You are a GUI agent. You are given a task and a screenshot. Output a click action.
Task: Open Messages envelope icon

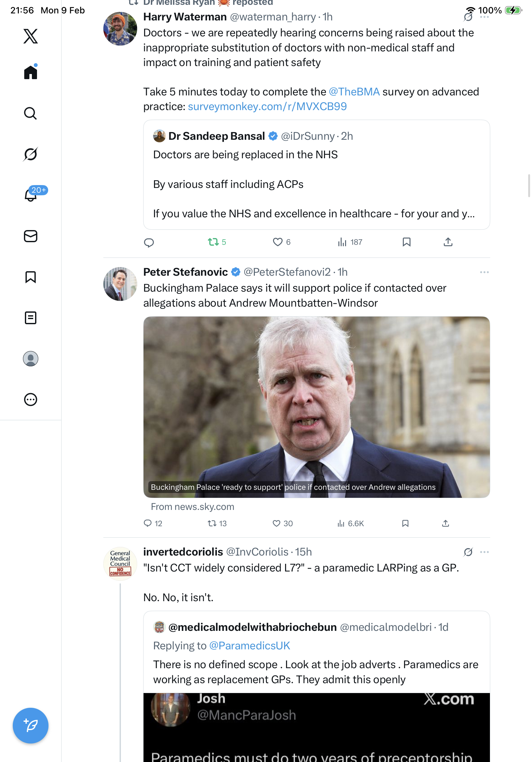coord(30,236)
